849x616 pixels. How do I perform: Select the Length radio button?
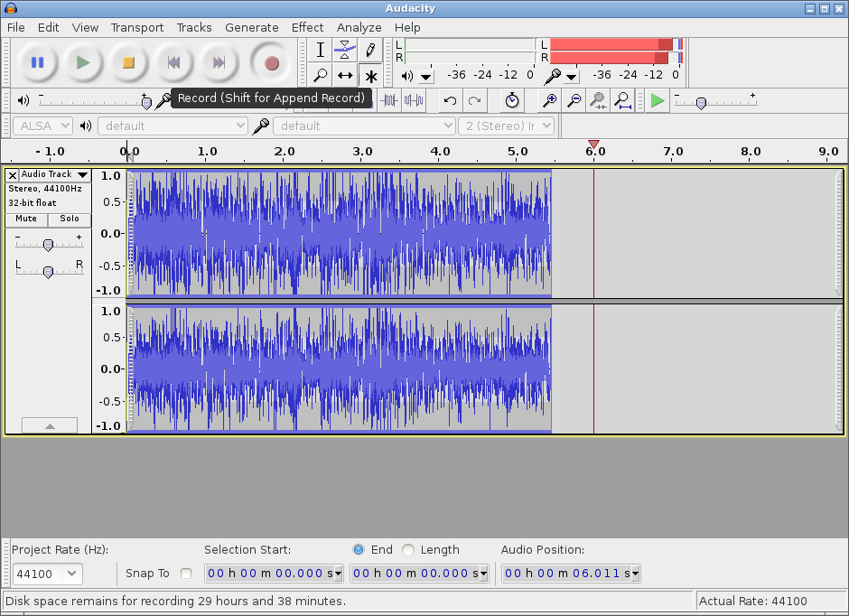[407, 549]
